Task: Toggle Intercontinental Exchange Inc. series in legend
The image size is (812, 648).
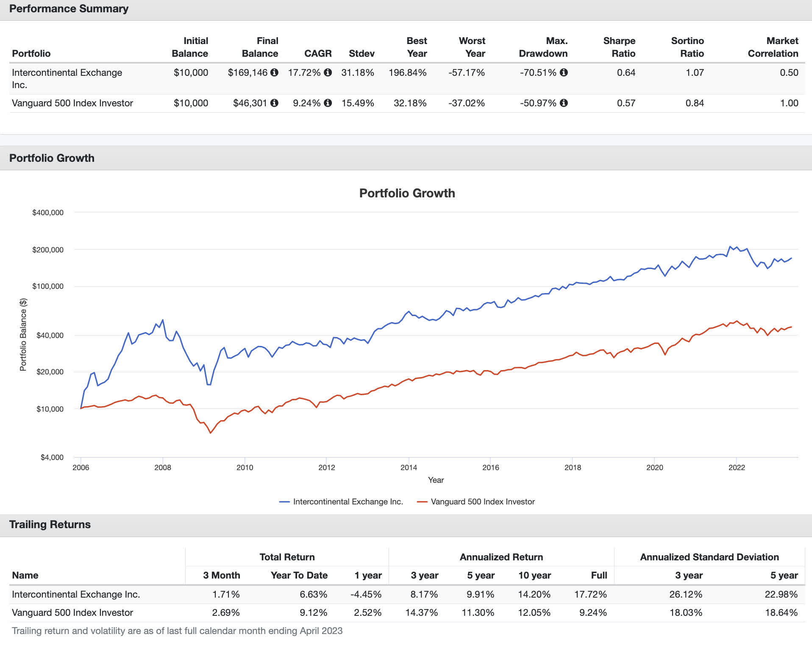Action: click(x=348, y=501)
